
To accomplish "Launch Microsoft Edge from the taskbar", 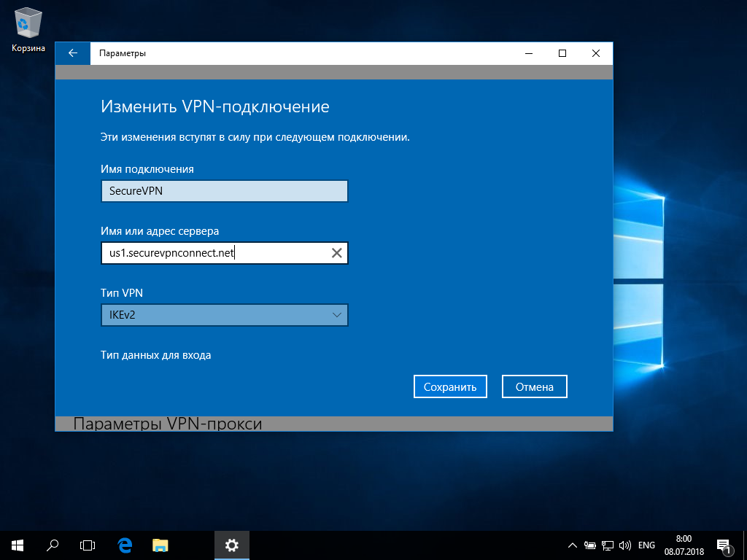I will (x=125, y=545).
